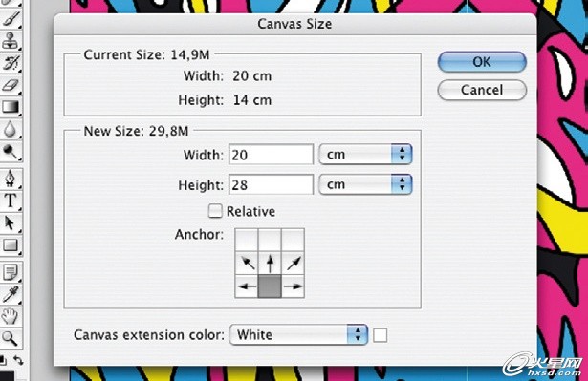Open the Canvas extension color dropdown
The width and height of the screenshot is (588, 381).
[298, 334]
